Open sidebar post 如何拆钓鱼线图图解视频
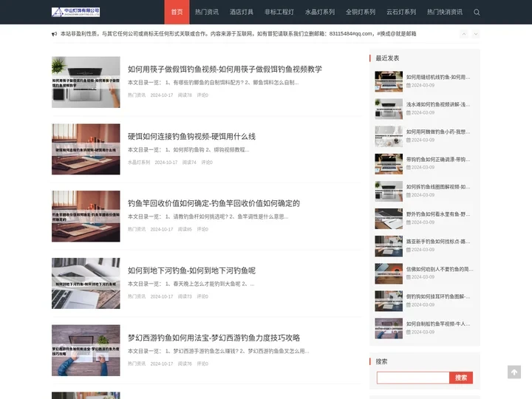 click(438, 187)
